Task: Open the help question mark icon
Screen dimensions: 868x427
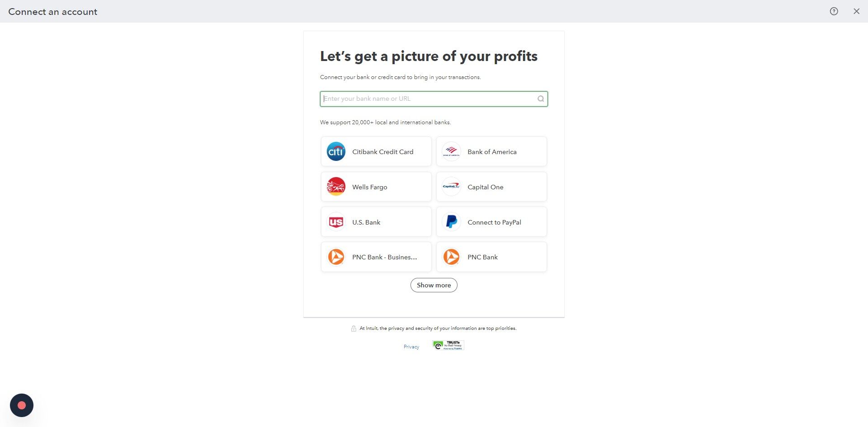Action: tap(834, 11)
